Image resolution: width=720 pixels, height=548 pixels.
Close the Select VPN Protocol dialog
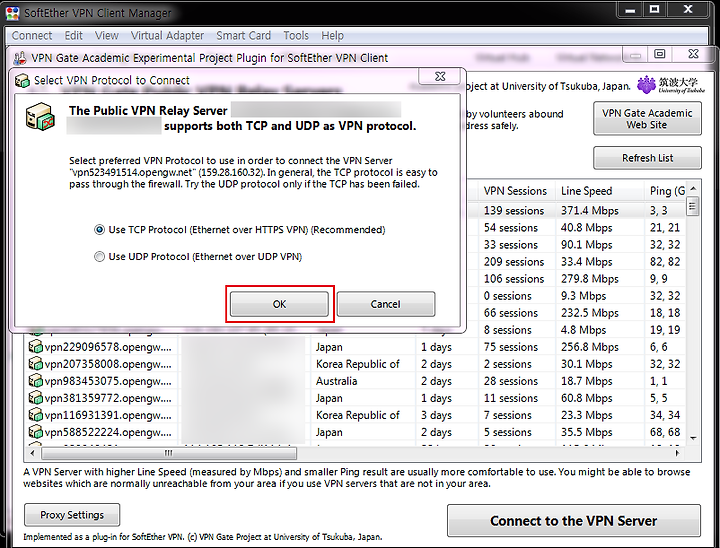[x=440, y=76]
